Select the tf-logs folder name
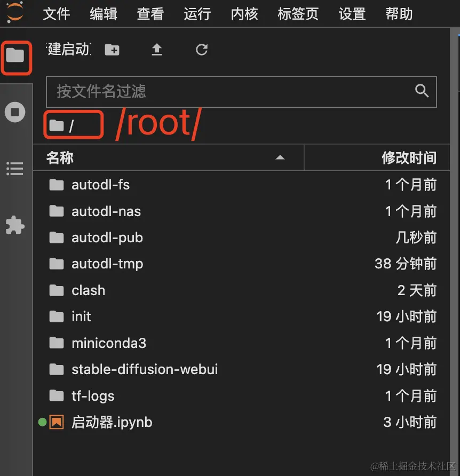 click(93, 396)
